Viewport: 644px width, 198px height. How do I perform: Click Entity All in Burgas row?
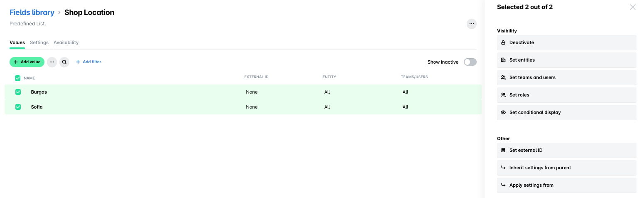point(327,92)
